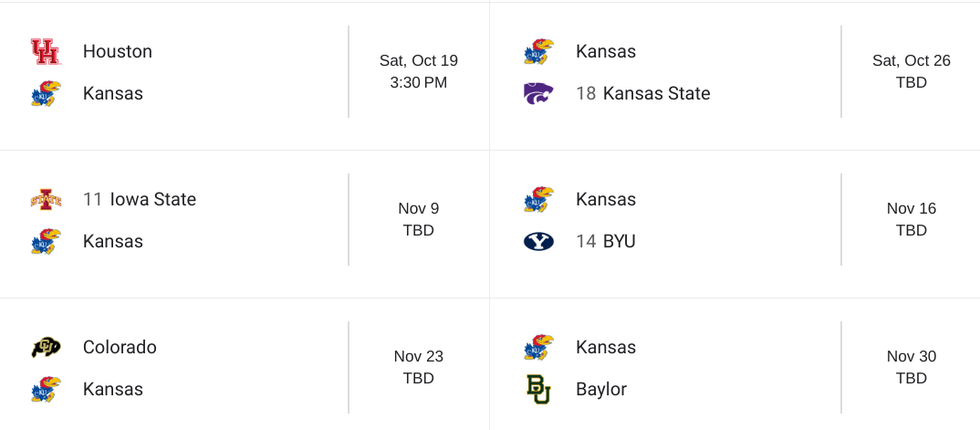
Task: Click the BYU oval logo
Action: click(538, 242)
